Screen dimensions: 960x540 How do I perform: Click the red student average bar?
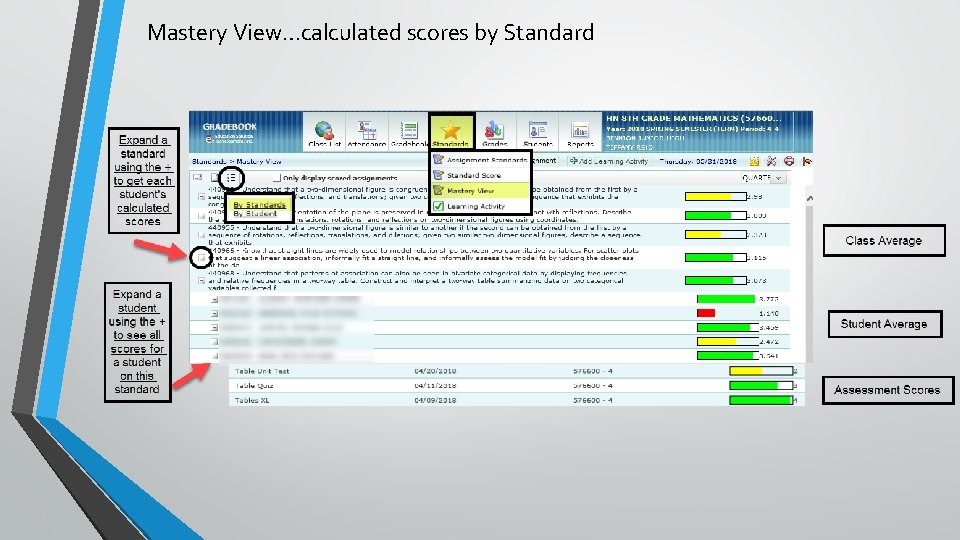pos(706,313)
